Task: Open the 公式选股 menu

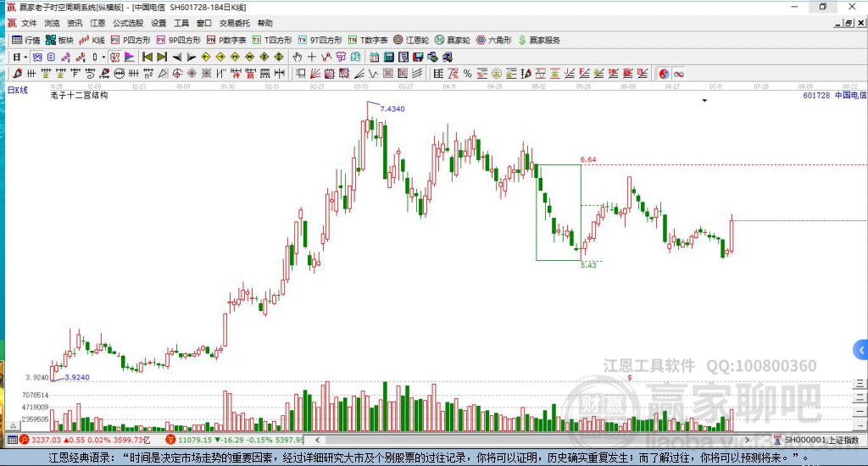Action: 128,23
